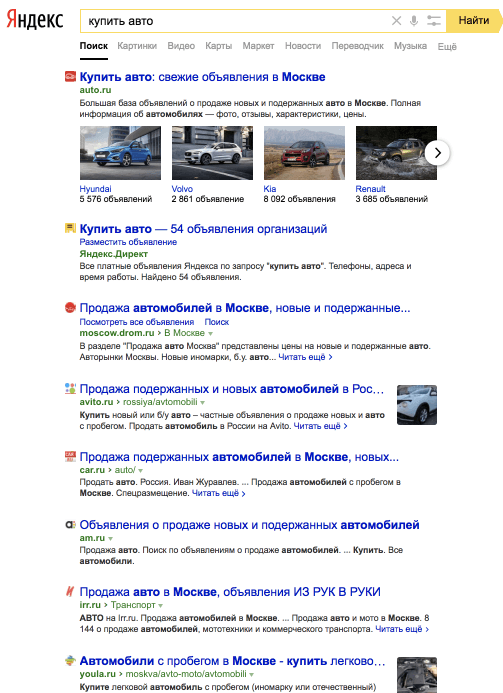
Task: Go to the Яндекс logo homepage
Action: click(35, 20)
